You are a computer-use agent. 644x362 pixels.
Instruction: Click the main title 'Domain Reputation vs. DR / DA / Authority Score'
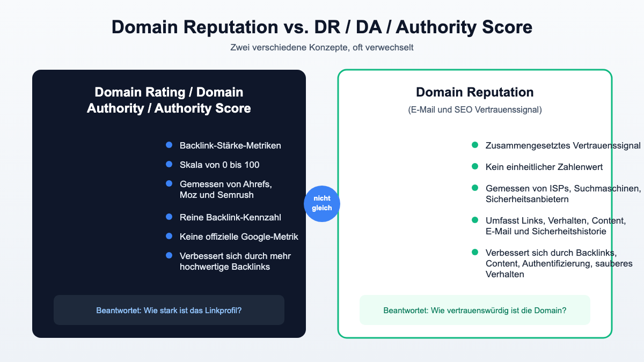[322, 27]
